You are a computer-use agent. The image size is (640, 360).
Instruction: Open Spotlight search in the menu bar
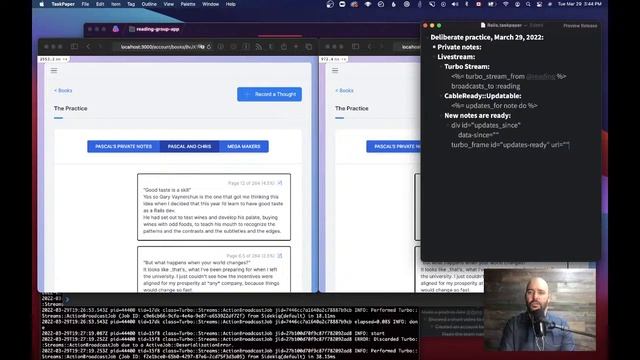[x=528, y=4]
